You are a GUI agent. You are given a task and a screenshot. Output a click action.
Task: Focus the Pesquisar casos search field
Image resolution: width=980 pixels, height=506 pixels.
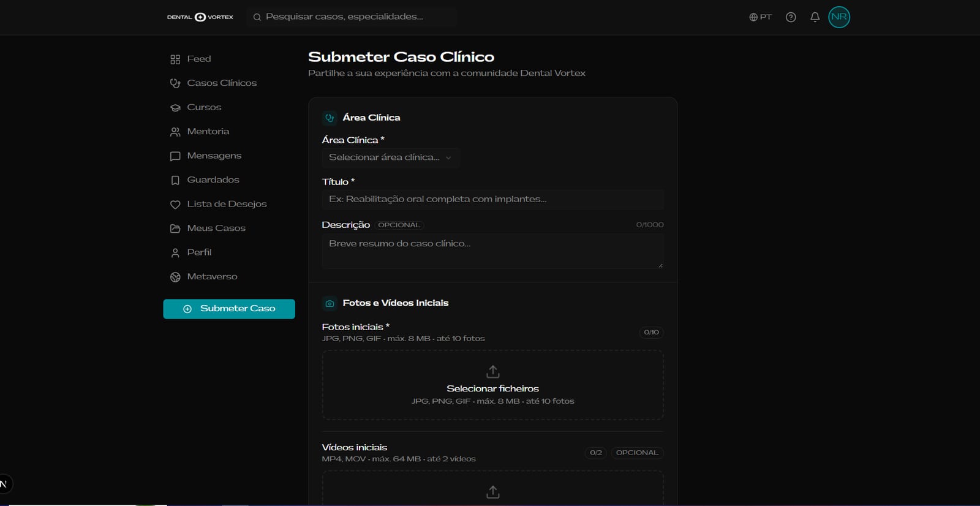(x=352, y=17)
